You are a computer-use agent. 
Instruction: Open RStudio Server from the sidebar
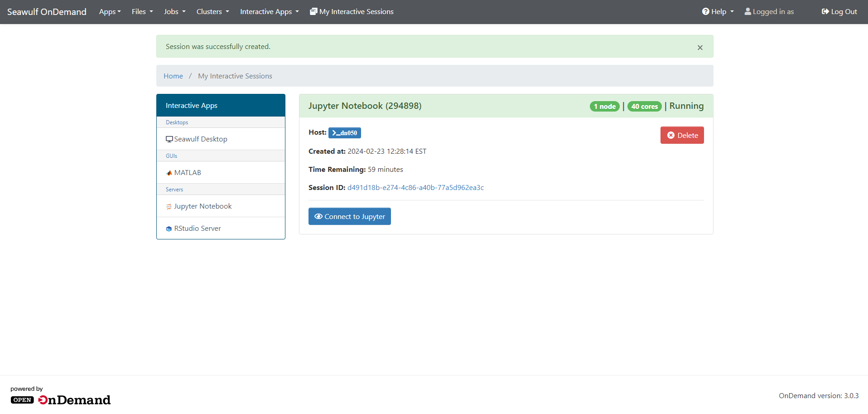pyautogui.click(x=221, y=228)
